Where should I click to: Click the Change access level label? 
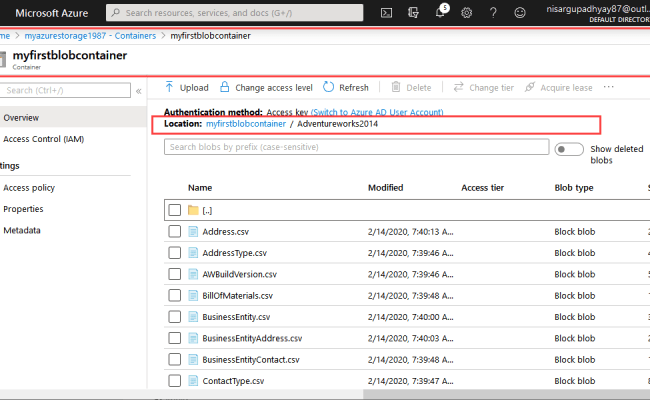[274, 87]
